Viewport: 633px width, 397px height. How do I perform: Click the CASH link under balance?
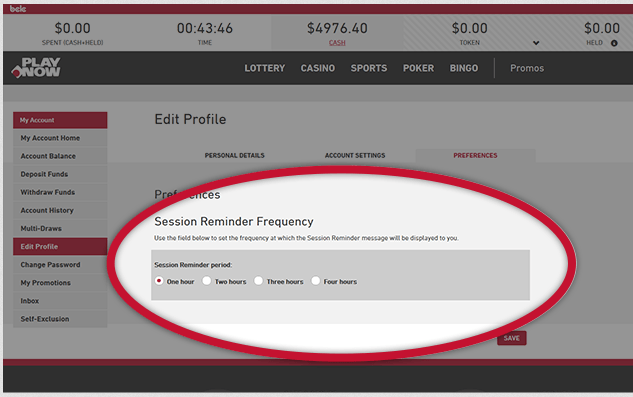(x=337, y=43)
